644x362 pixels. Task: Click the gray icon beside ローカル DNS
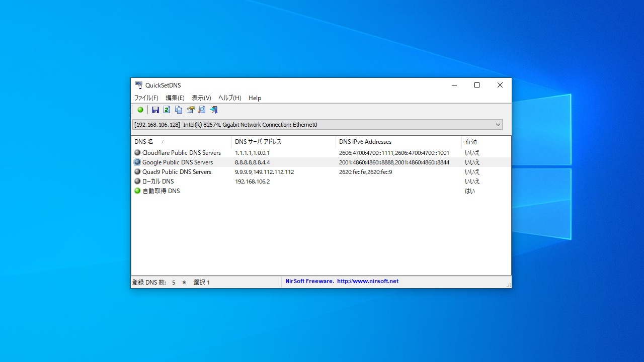click(137, 181)
